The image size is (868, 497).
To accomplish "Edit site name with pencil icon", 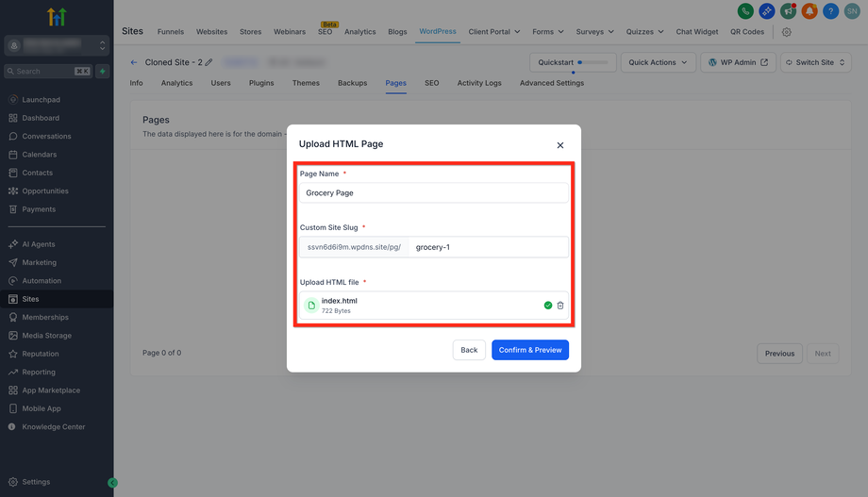I will pos(209,62).
